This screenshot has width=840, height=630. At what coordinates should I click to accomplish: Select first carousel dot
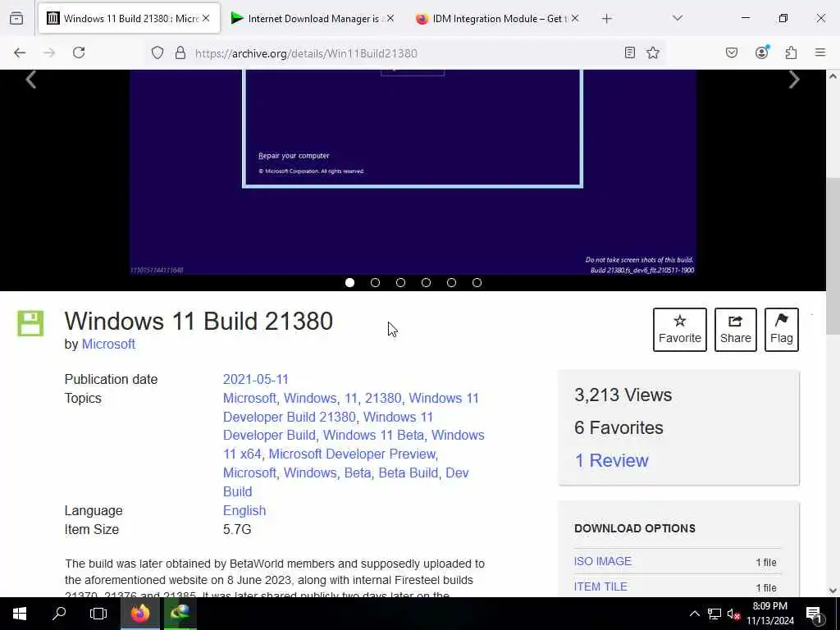(349, 282)
